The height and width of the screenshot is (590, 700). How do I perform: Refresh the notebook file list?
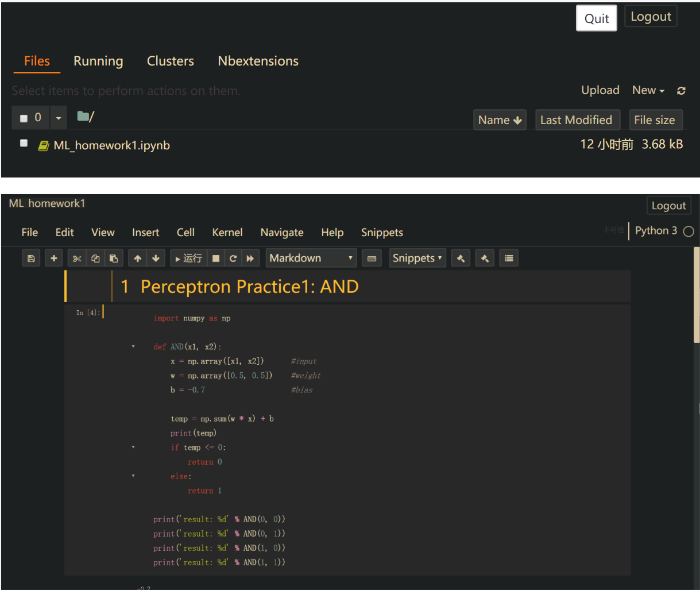pos(681,90)
